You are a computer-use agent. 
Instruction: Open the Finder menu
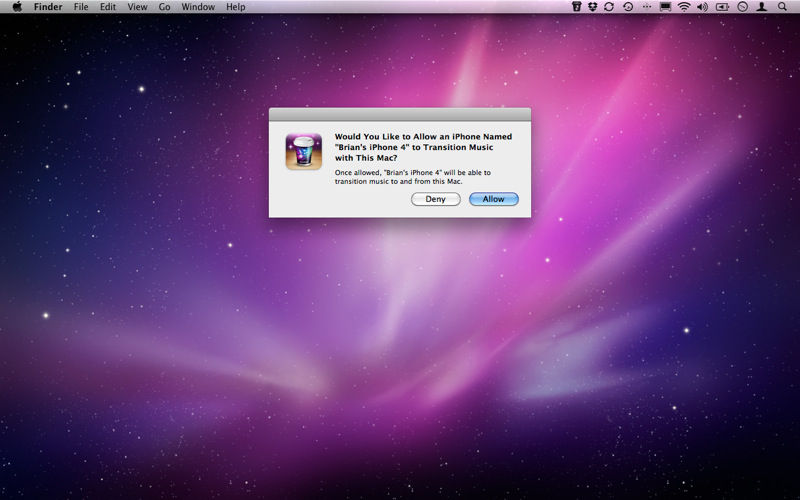(48, 7)
